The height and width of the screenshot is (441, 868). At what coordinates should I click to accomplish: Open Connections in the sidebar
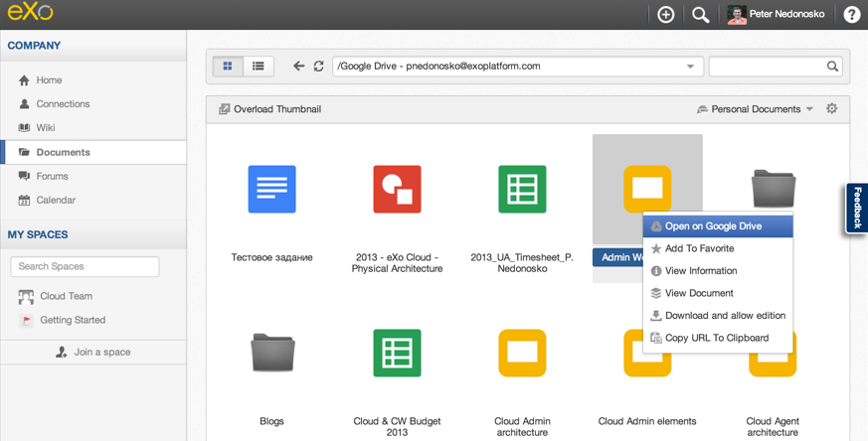[x=55, y=104]
